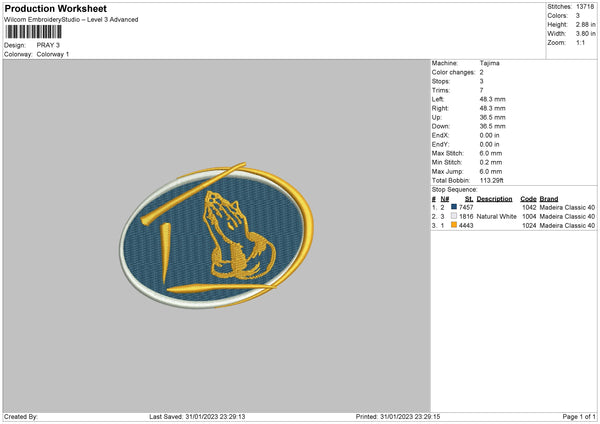Click the Machine value 'Tajima'
This screenshot has height=424, width=600.
click(489, 63)
